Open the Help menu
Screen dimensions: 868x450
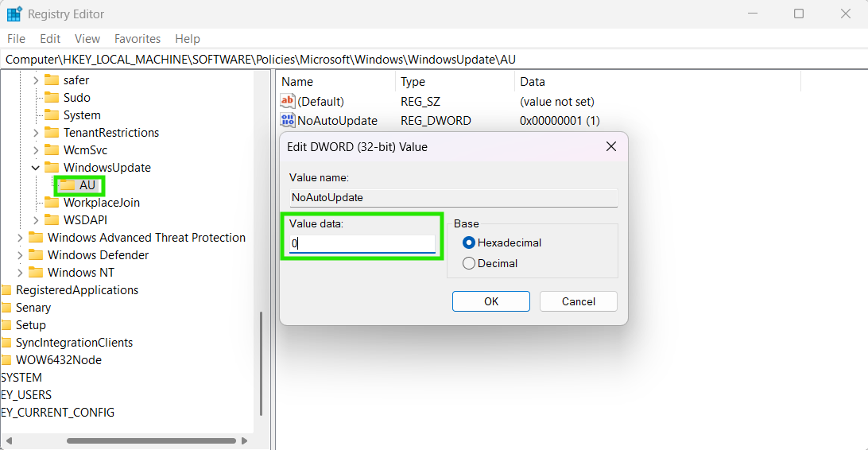tap(187, 39)
